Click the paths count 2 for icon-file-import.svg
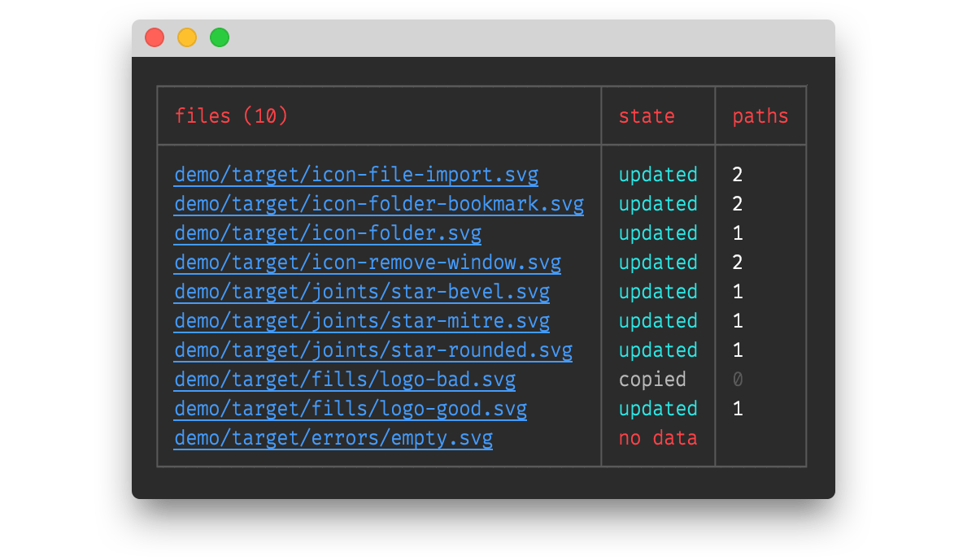 (x=737, y=175)
